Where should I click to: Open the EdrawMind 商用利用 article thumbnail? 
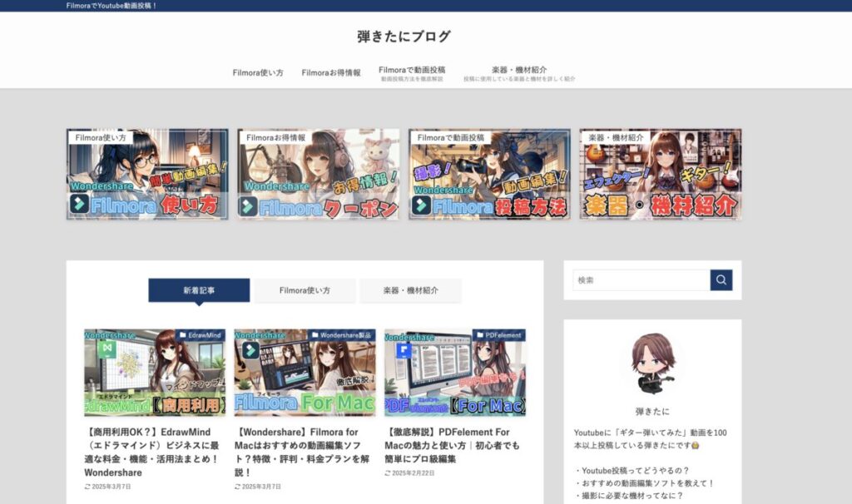155,373
